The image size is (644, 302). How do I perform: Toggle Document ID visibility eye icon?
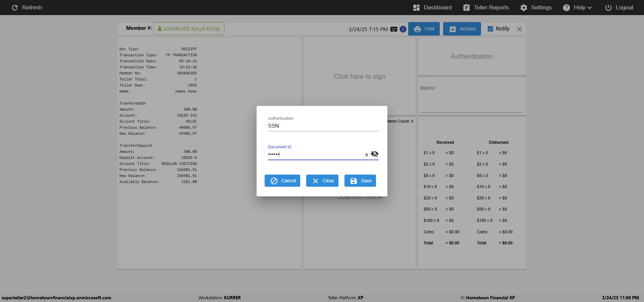375,154
